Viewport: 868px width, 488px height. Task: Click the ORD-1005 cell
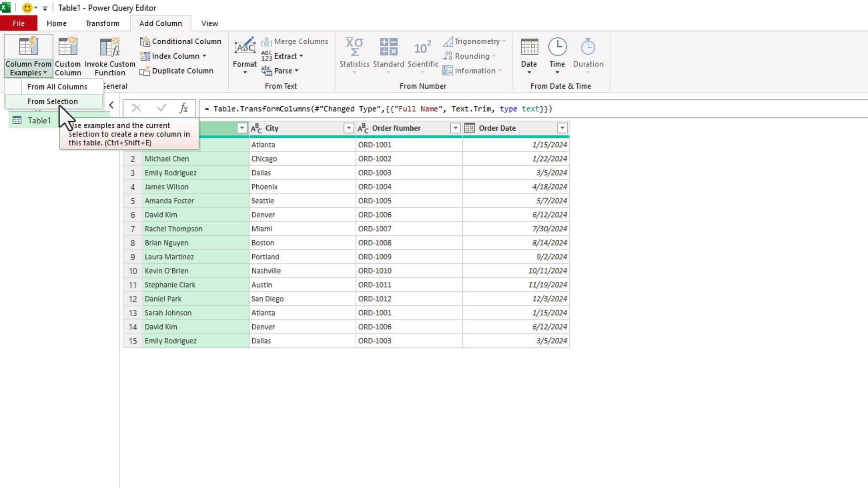point(409,201)
